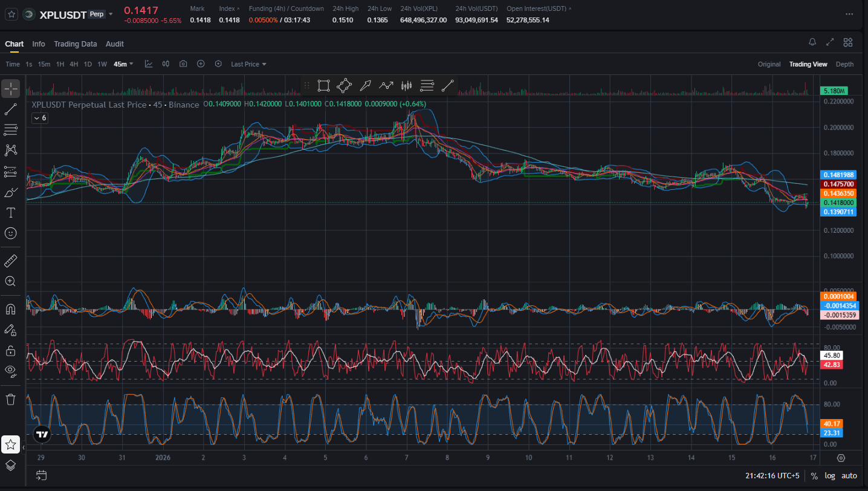
Task: Add XPLUSDT to favorites with star
Action: pos(11,15)
